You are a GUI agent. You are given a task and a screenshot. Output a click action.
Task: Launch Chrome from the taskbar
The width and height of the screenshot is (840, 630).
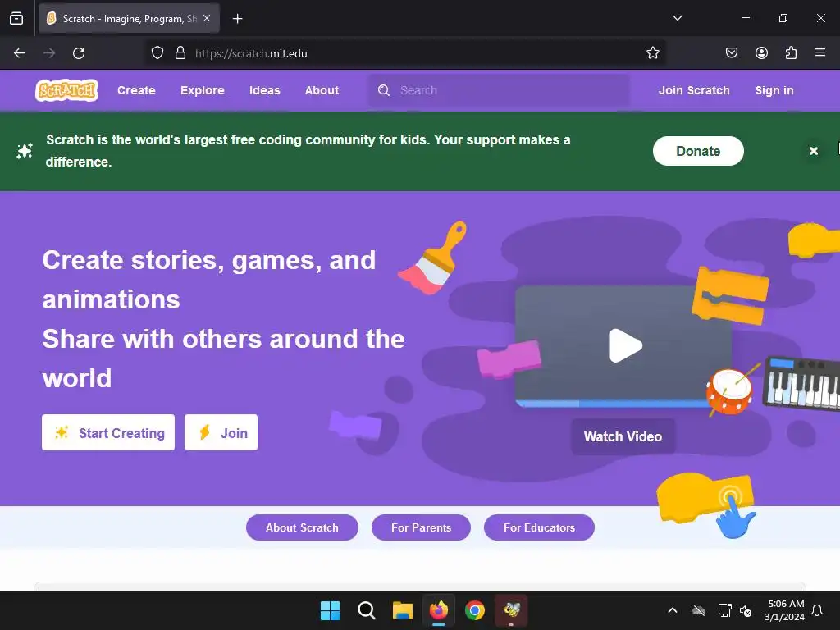[x=475, y=610]
